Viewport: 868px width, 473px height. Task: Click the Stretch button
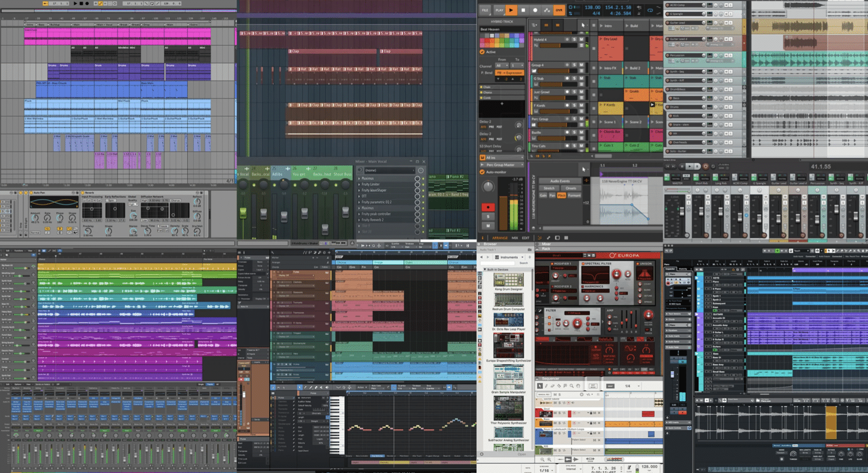coord(549,188)
